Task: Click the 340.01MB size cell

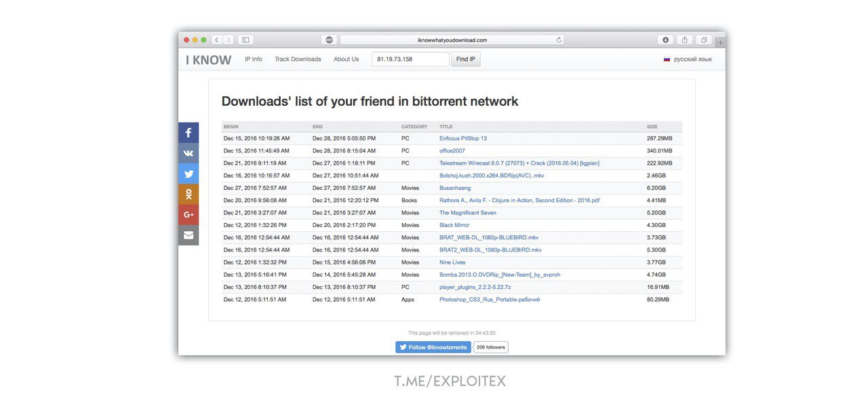Action: click(660, 151)
